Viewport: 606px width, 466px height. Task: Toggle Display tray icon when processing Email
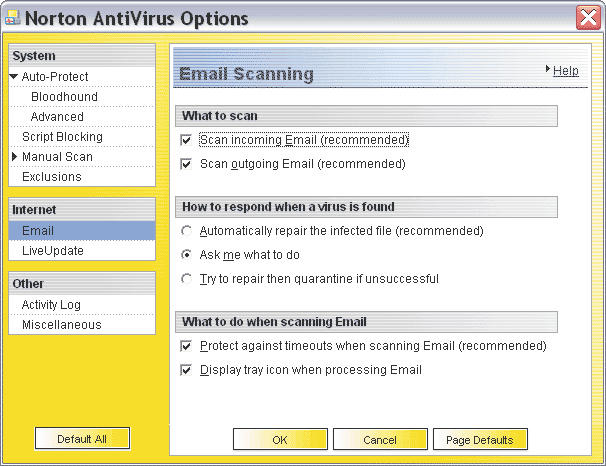186,370
